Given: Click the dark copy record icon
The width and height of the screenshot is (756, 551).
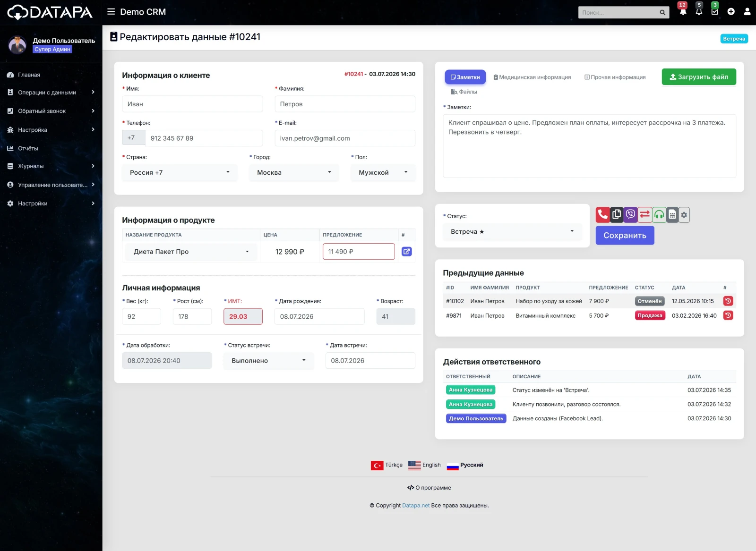Looking at the screenshot, I should pos(617,215).
